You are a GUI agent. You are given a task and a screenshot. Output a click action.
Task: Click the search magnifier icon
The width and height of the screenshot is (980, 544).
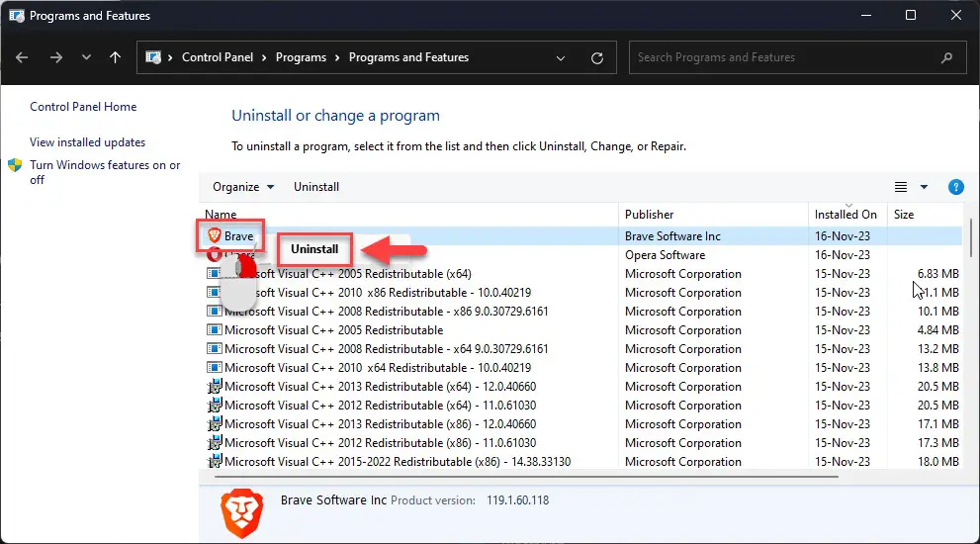pos(947,57)
